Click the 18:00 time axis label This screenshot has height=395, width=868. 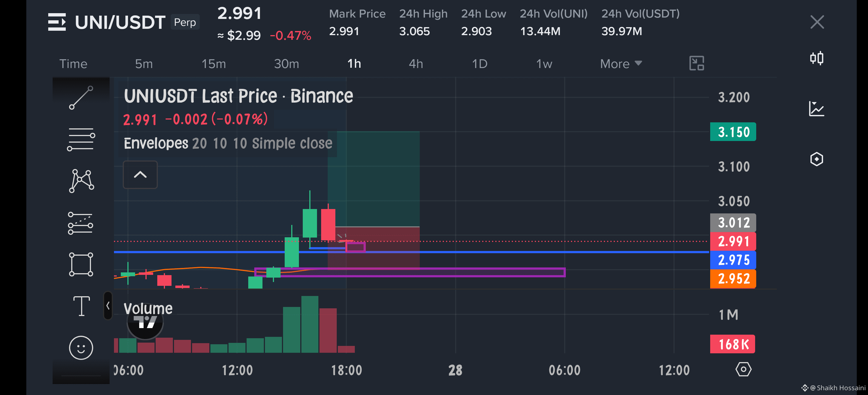coord(346,370)
